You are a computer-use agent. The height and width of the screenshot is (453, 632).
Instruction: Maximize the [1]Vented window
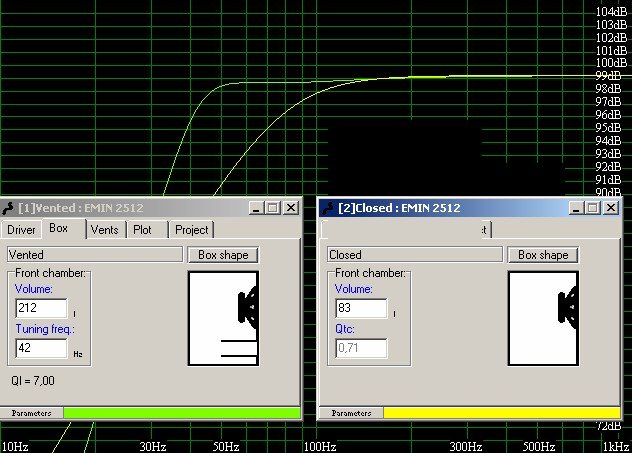click(273, 208)
